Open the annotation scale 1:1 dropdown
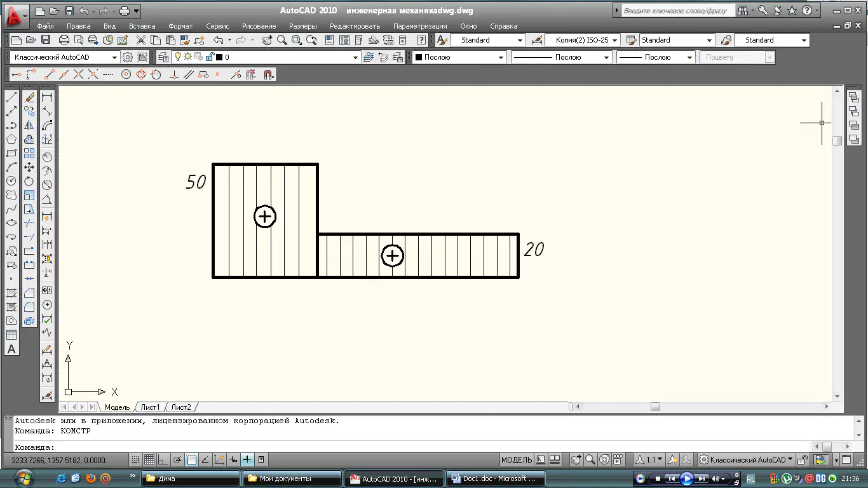The width and height of the screenshot is (868, 488). [650, 459]
